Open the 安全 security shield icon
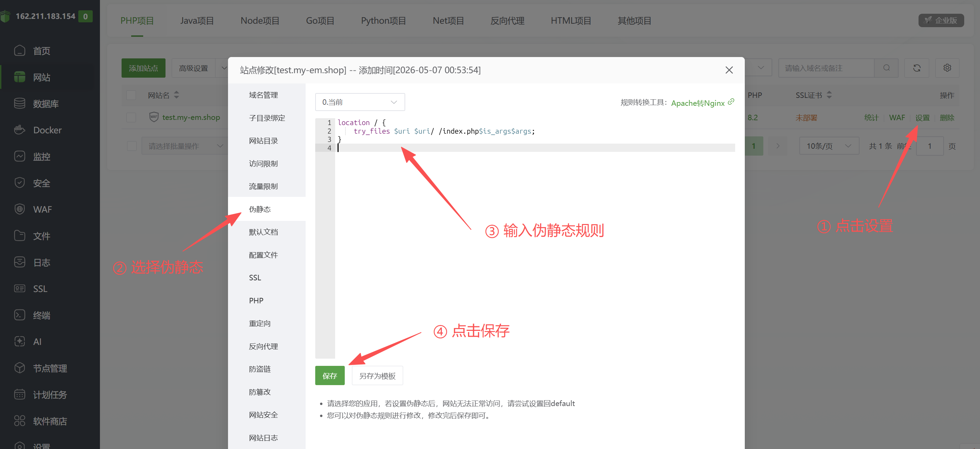 pyautogui.click(x=20, y=183)
